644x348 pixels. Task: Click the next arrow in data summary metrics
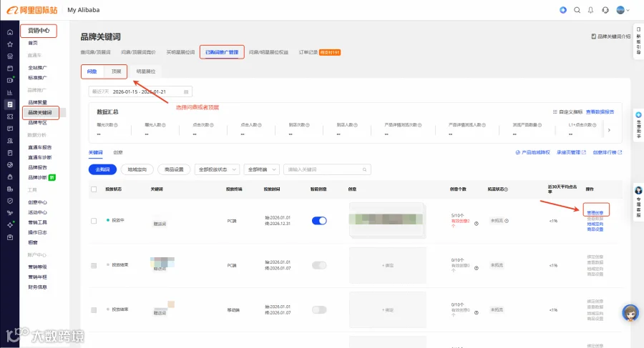[609, 130]
